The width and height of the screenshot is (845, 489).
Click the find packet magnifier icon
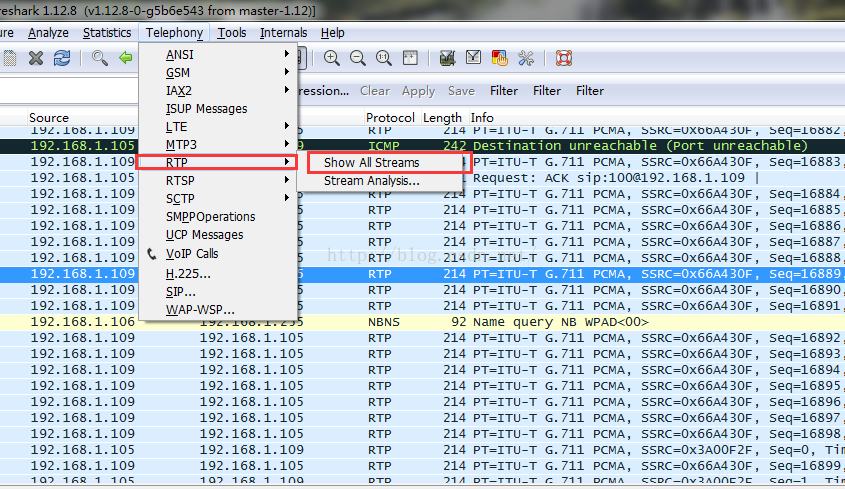(99, 58)
